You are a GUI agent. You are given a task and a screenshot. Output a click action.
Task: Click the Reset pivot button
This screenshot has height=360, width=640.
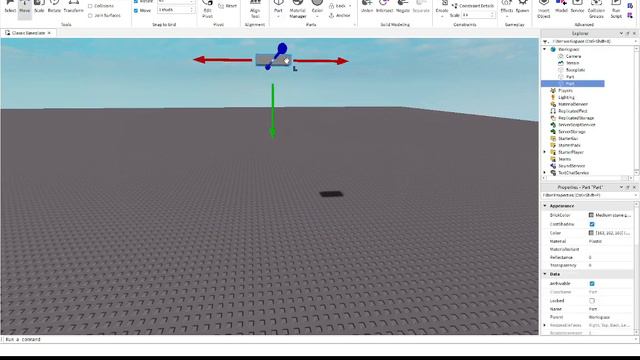click(228, 6)
